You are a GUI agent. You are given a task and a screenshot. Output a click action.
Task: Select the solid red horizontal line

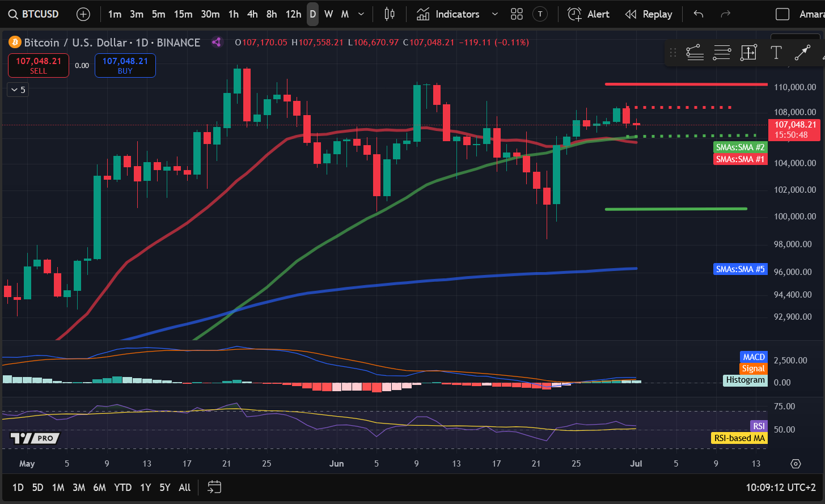pos(686,84)
